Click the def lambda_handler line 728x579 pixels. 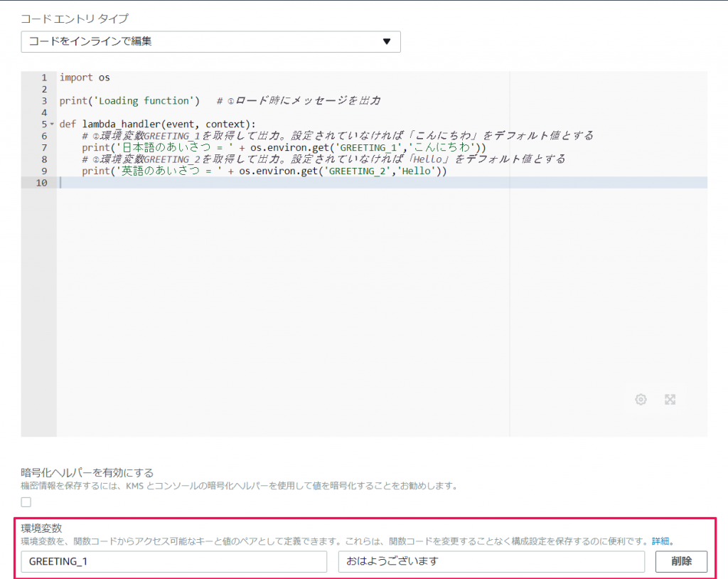[157, 124]
